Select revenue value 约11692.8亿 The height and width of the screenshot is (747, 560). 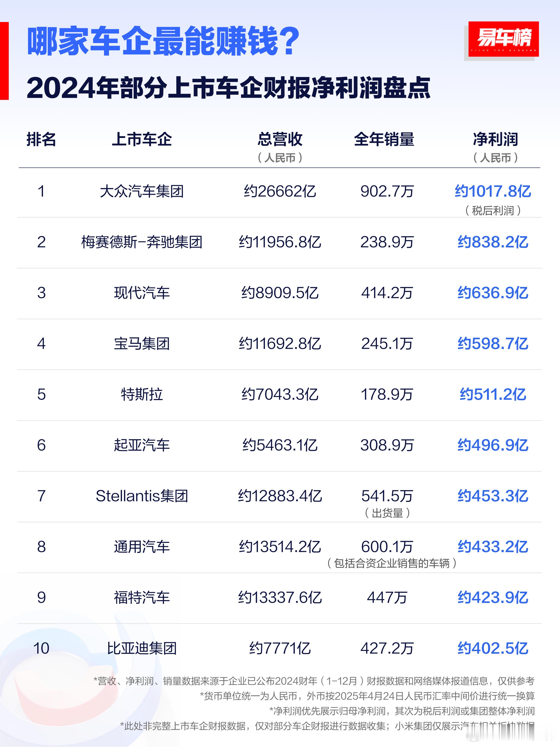pyautogui.click(x=280, y=344)
